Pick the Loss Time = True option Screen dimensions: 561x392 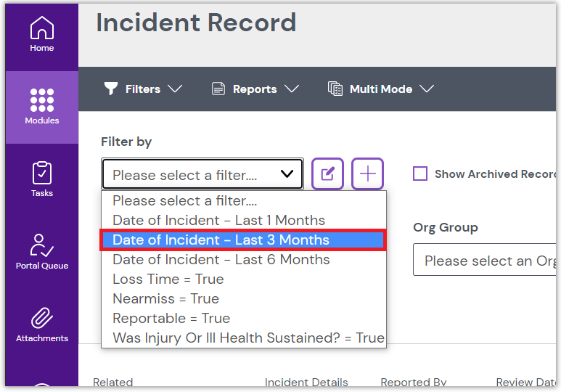[x=168, y=279]
